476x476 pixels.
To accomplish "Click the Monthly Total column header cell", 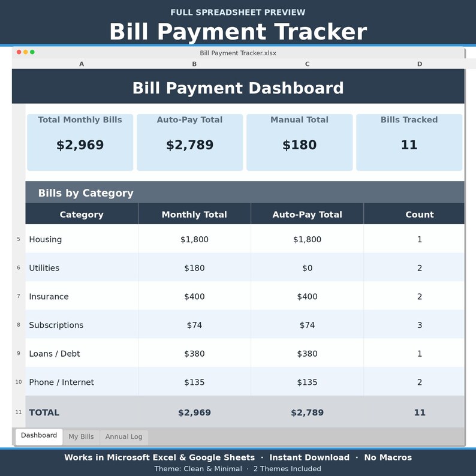I will [194, 214].
